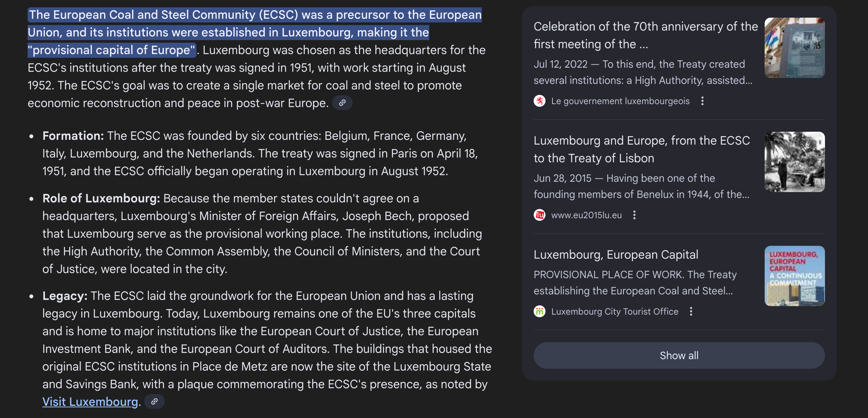Click the Le gouvernement luxembourgeois source name

(620, 101)
